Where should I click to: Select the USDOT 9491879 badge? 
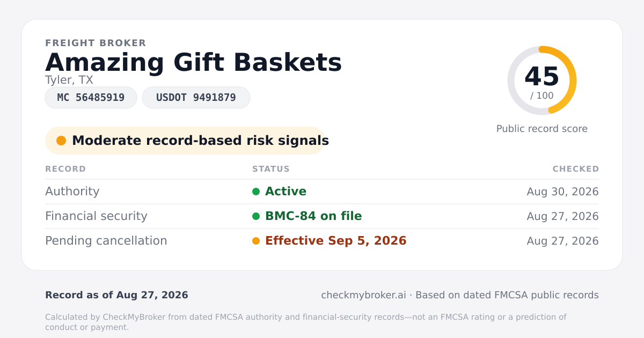(x=196, y=98)
